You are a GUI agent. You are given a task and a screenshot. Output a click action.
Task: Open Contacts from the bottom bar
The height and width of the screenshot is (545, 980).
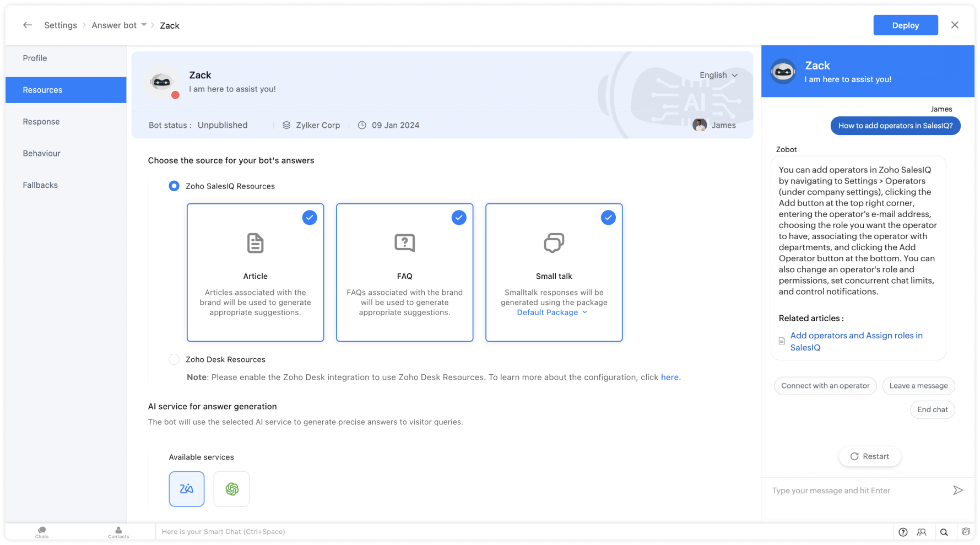118,532
